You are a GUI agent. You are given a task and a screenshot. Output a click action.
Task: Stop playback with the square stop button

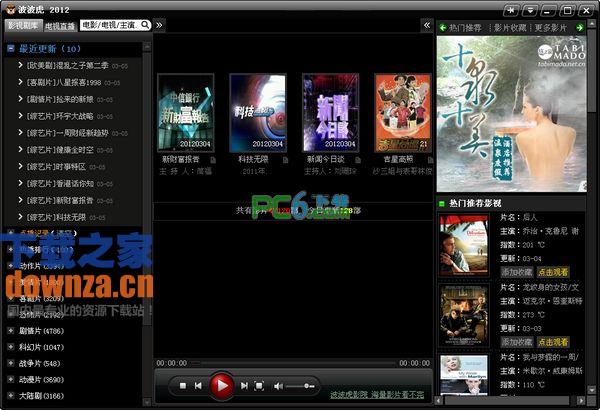coord(183,386)
